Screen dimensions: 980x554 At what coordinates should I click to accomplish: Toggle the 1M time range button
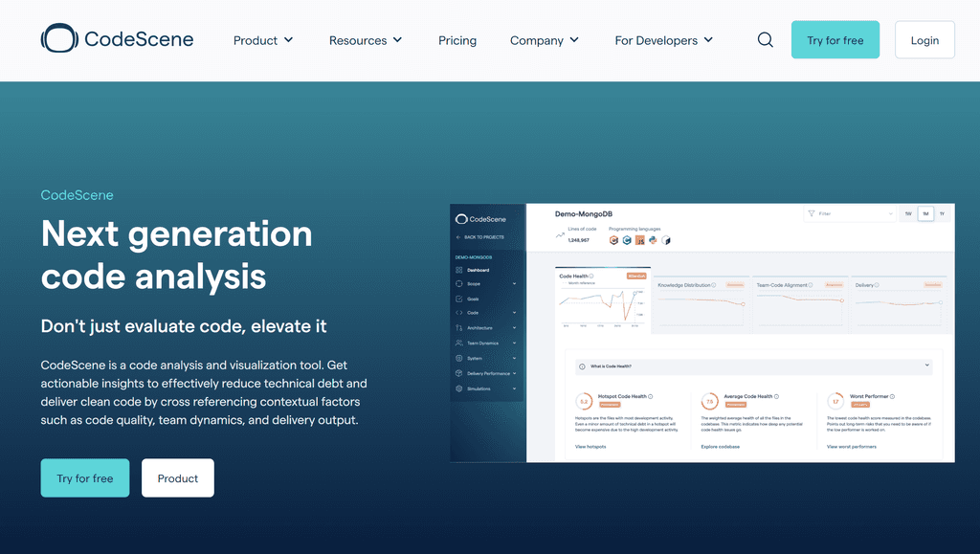coord(924,213)
